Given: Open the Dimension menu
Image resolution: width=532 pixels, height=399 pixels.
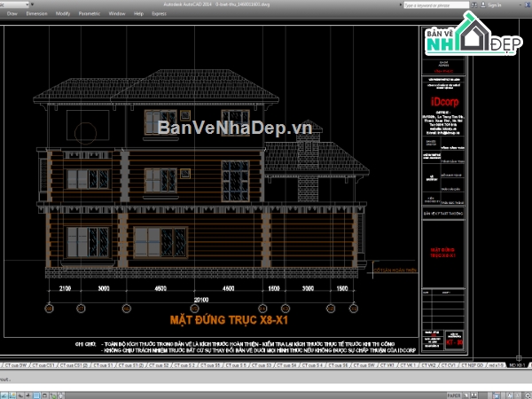Looking at the screenshot, I should pyautogui.click(x=36, y=13).
